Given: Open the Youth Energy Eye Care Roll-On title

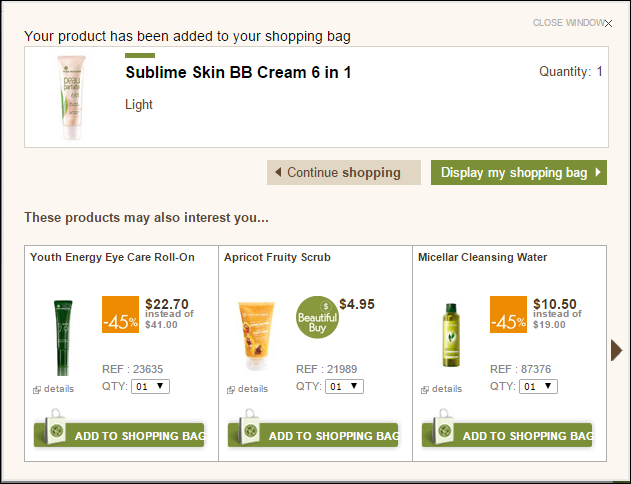Looking at the screenshot, I should [x=112, y=257].
